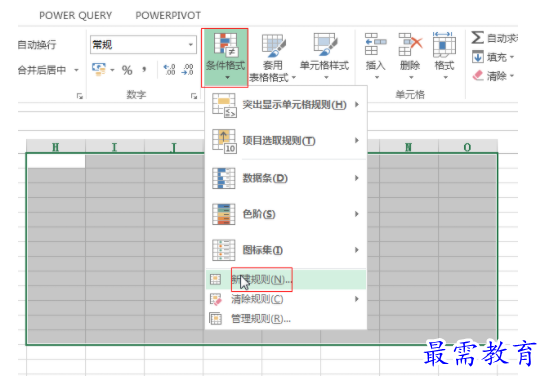Apply percent style with the % icon
Viewport: 545px width, 385px height.
[x=127, y=71]
